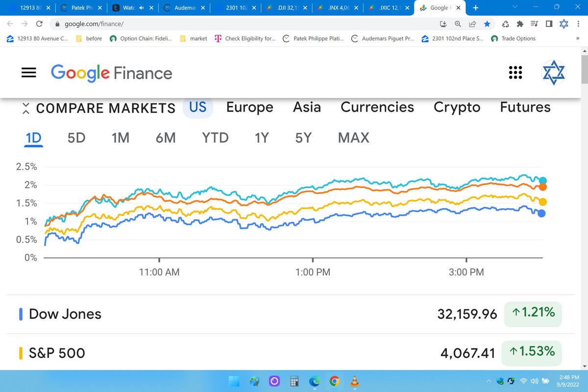Click the S&P 500 +1.53% change badge

click(532, 352)
